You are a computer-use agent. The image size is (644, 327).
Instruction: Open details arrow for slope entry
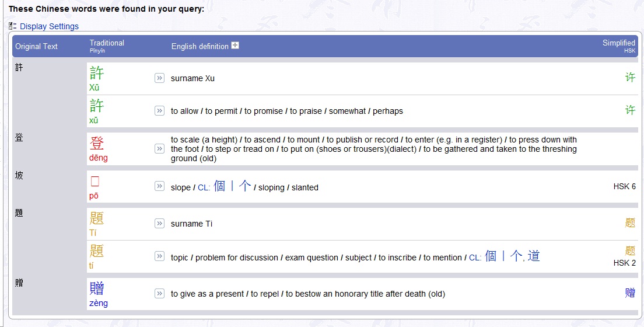click(x=159, y=186)
